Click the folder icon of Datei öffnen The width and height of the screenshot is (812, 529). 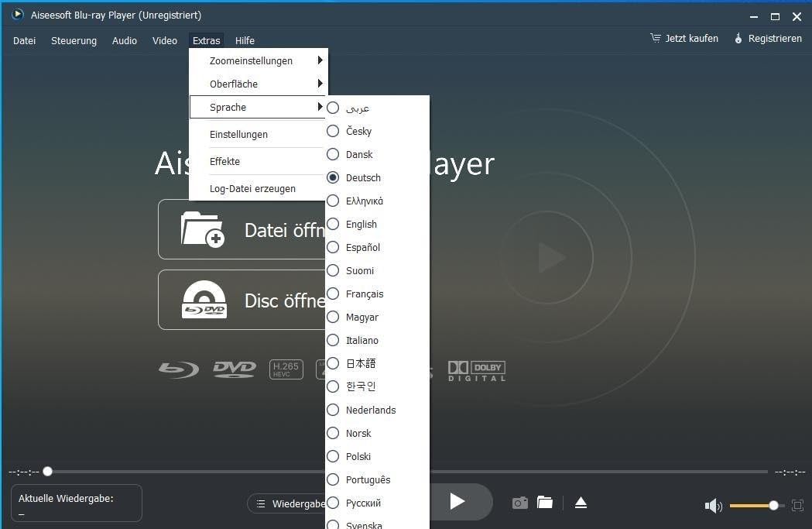[x=203, y=229]
